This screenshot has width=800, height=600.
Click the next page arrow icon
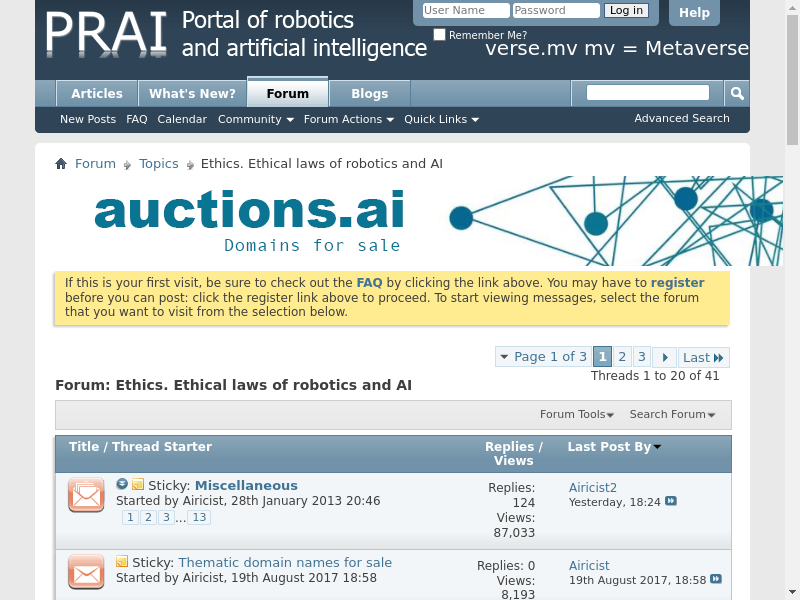coord(665,357)
